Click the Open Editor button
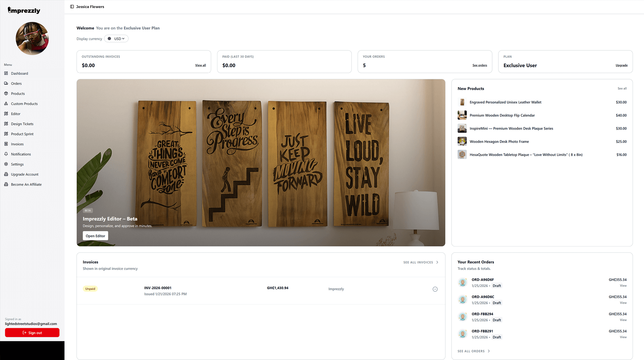 tap(95, 235)
